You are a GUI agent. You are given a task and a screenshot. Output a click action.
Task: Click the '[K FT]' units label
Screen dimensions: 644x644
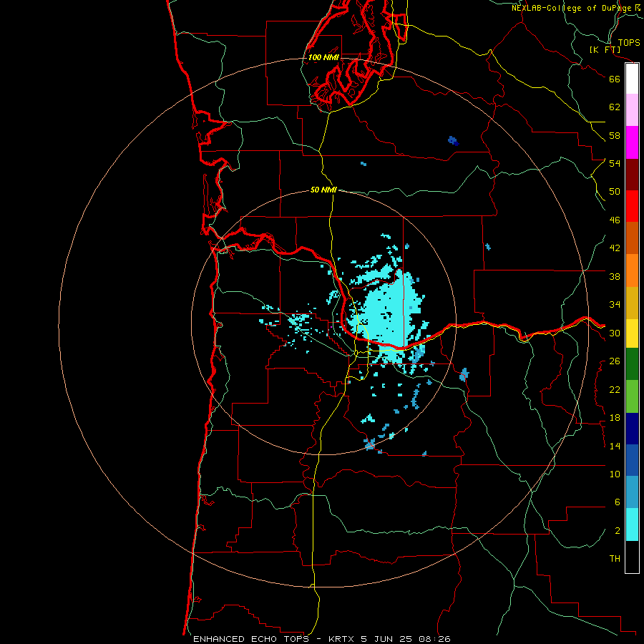[605, 49]
